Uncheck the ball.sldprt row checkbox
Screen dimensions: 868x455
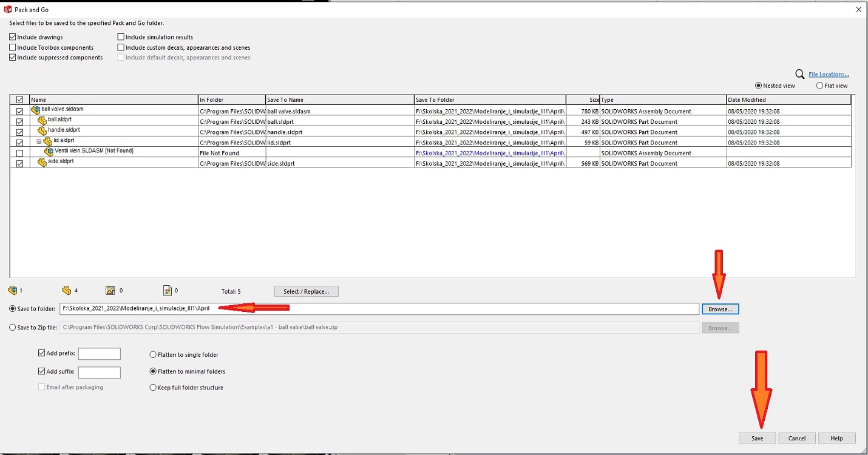20,122
